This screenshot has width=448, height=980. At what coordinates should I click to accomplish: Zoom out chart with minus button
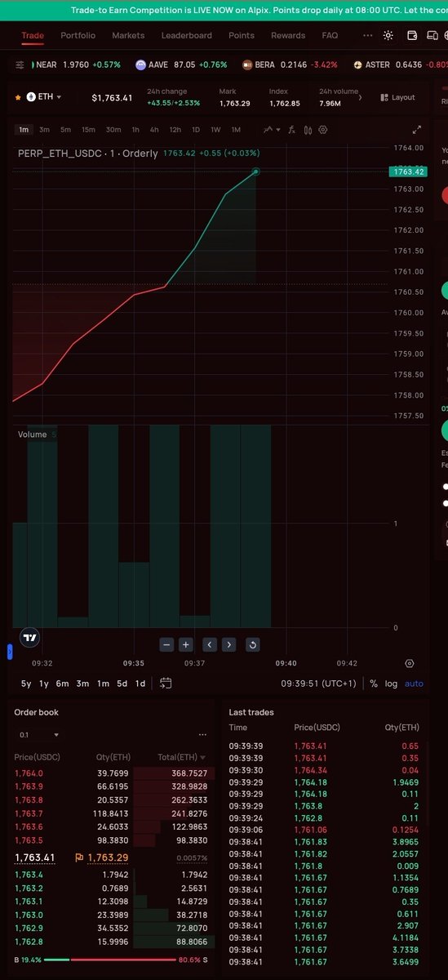click(x=166, y=644)
